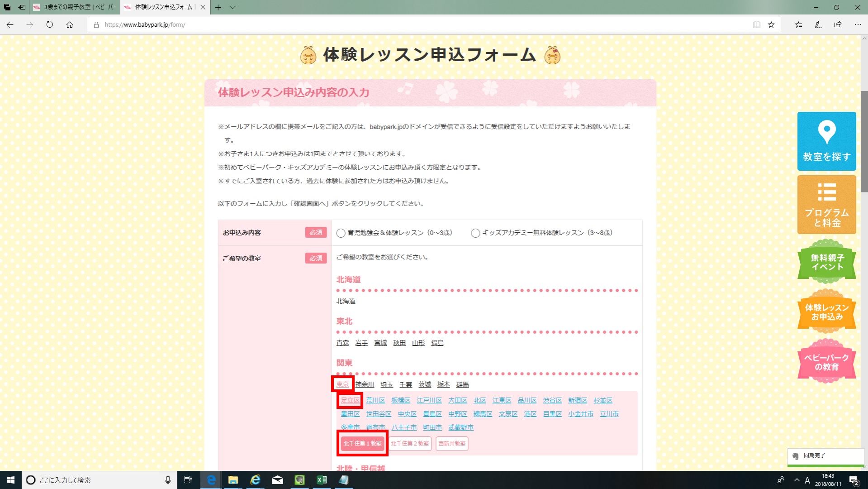Open the favorites hub
This screenshot has width=868, height=489.
click(798, 25)
